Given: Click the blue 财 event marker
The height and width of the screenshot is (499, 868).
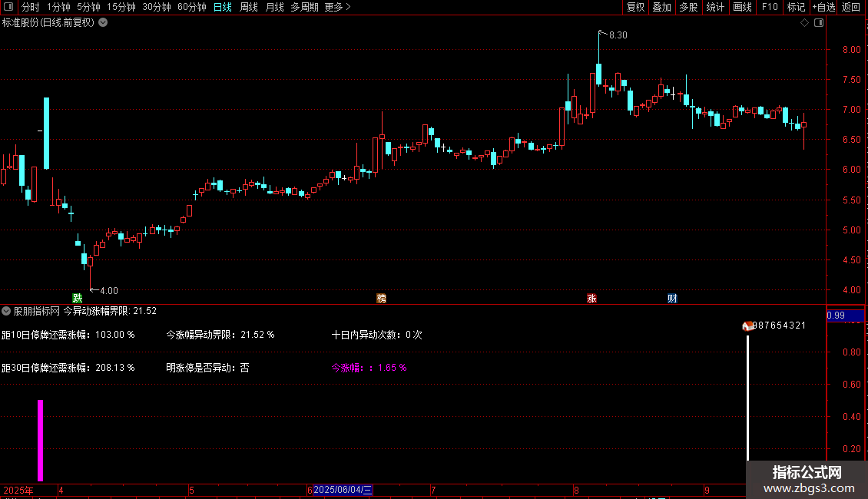Looking at the screenshot, I should 672,298.
